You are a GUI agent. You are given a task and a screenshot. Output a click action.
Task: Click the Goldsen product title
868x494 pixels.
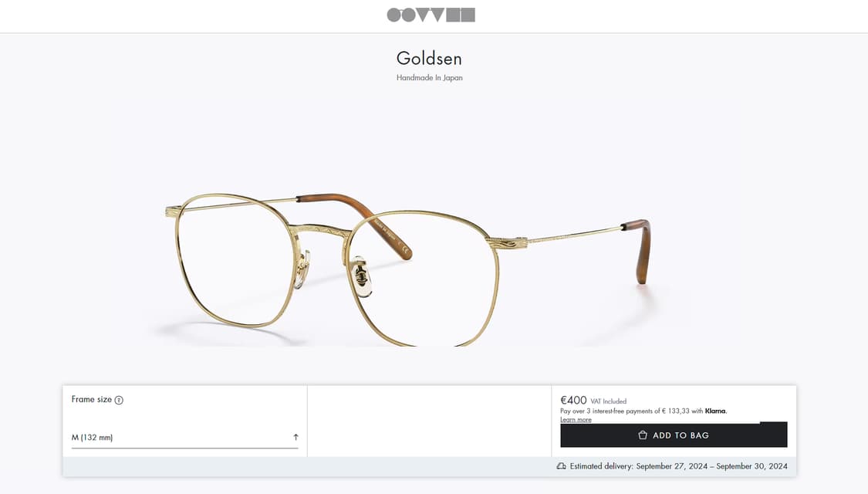429,58
